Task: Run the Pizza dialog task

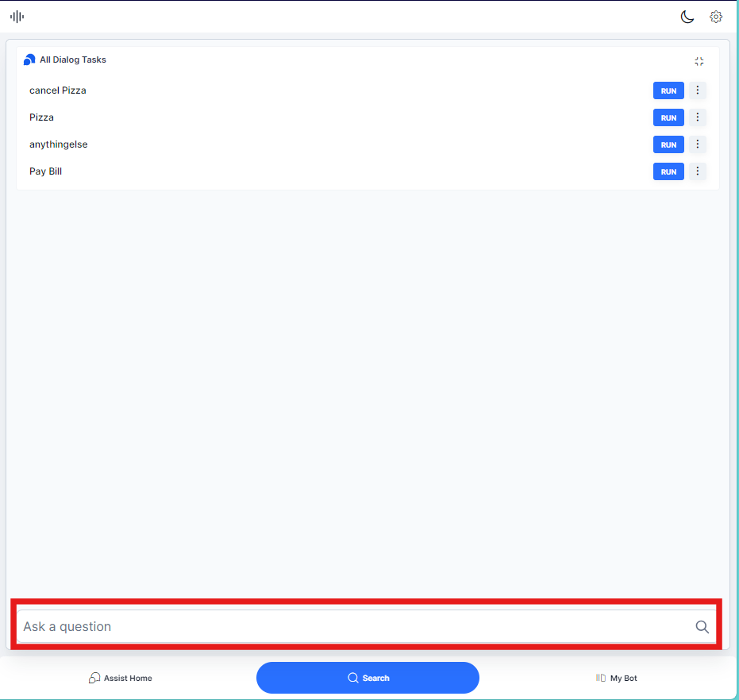Action: (668, 117)
